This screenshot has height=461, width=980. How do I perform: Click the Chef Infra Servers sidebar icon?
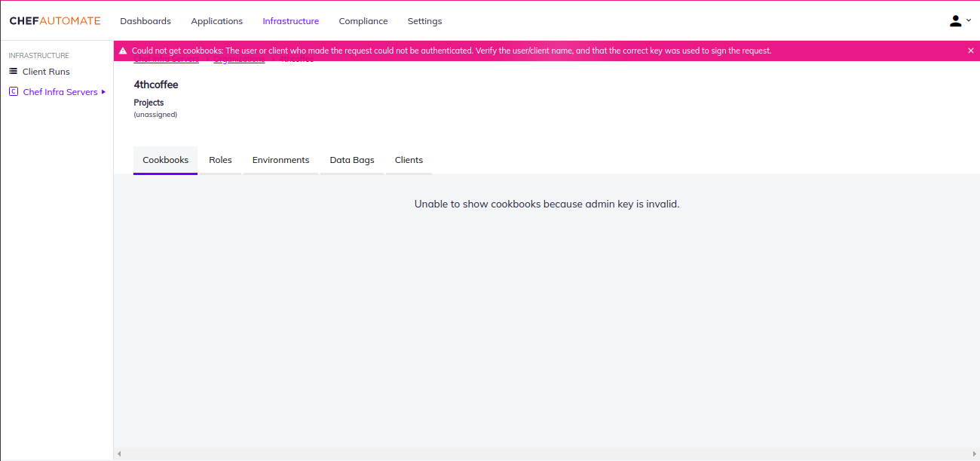[13, 91]
